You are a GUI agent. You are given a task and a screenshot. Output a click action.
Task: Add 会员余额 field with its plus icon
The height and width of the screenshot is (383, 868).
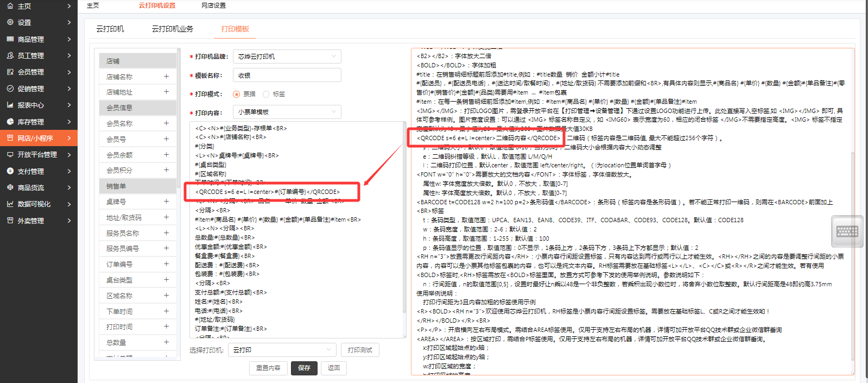click(x=166, y=155)
